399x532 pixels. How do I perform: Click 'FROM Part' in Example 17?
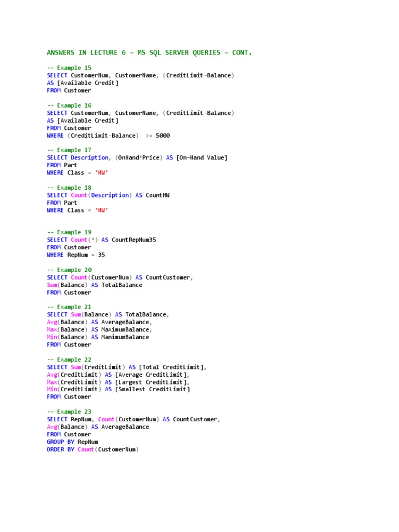[62, 165]
